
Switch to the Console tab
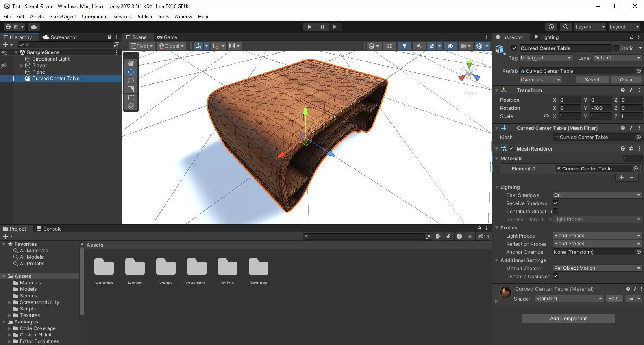click(x=49, y=229)
